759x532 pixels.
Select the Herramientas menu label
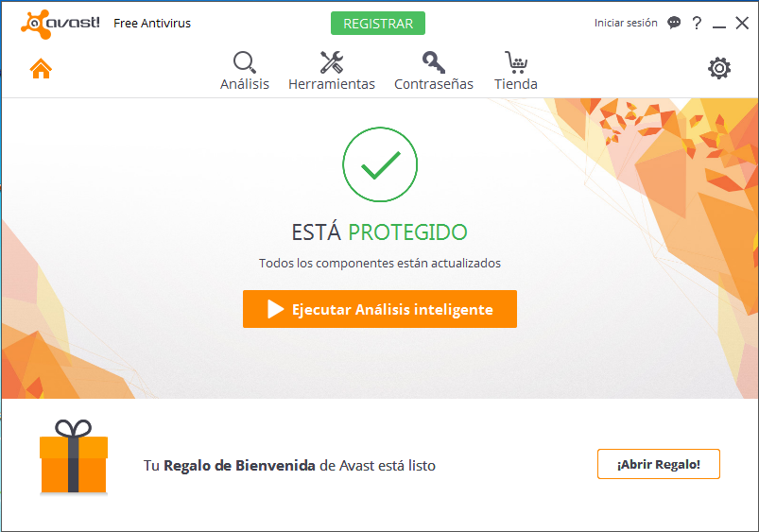pos(332,84)
